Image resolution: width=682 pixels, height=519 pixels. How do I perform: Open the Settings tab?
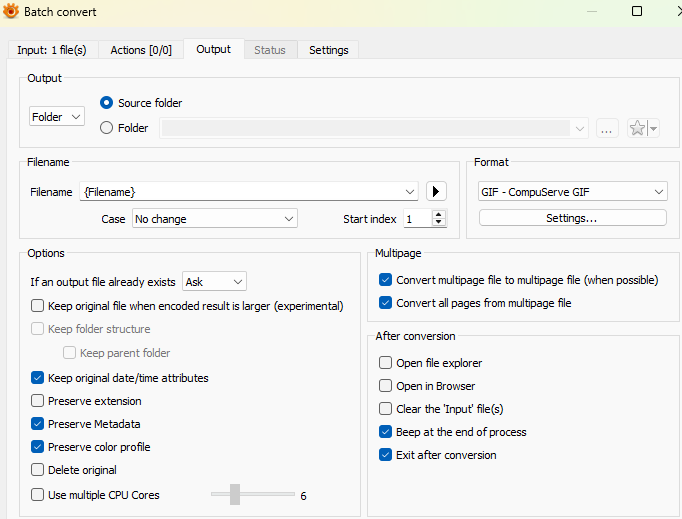coord(328,50)
